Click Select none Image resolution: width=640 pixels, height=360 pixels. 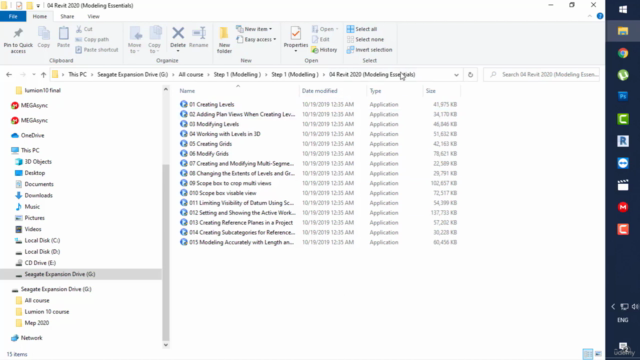pos(365,39)
